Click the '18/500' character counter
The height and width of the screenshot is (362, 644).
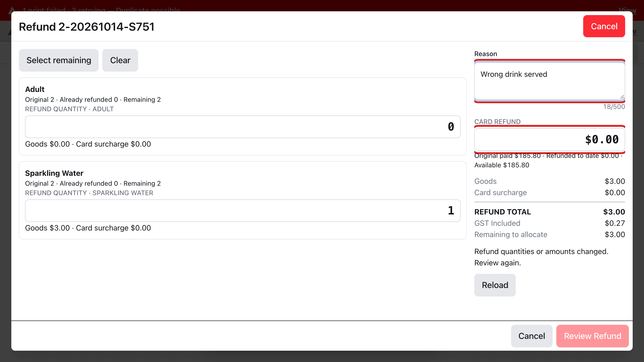[x=614, y=107]
